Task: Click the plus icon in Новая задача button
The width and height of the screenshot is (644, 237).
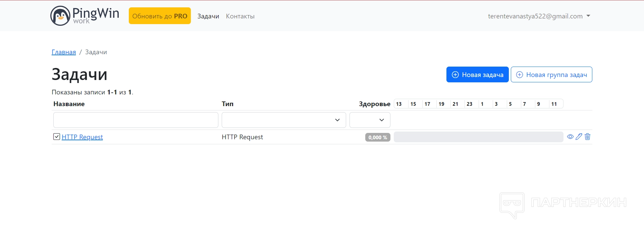Action: 455,75
